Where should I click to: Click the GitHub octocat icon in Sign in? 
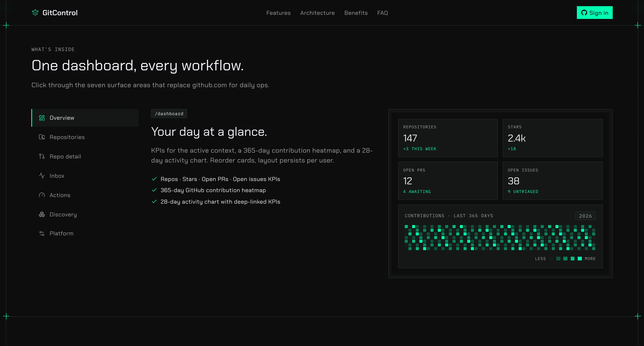584,13
